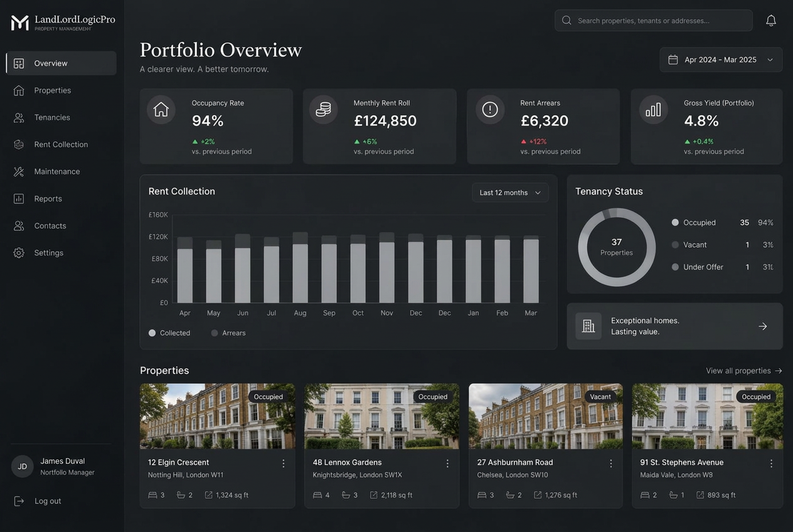
Task: Click the Gross Yield bar chart icon
Action: coord(653,110)
